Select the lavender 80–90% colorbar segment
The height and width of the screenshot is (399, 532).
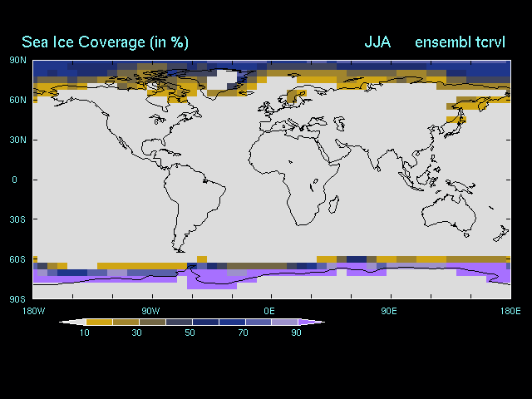click(x=284, y=322)
